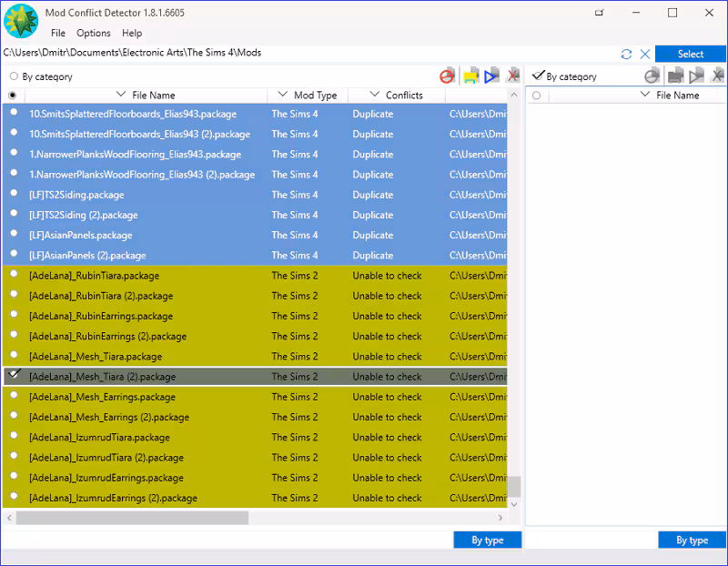Click the Select button
The height and width of the screenshot is (566, 728).
coord(691,54)
